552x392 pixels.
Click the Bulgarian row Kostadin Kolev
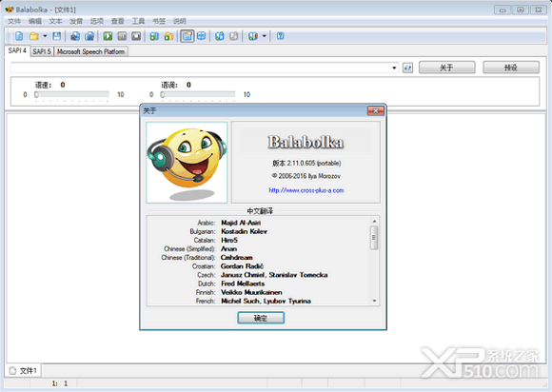pos(228,231)
